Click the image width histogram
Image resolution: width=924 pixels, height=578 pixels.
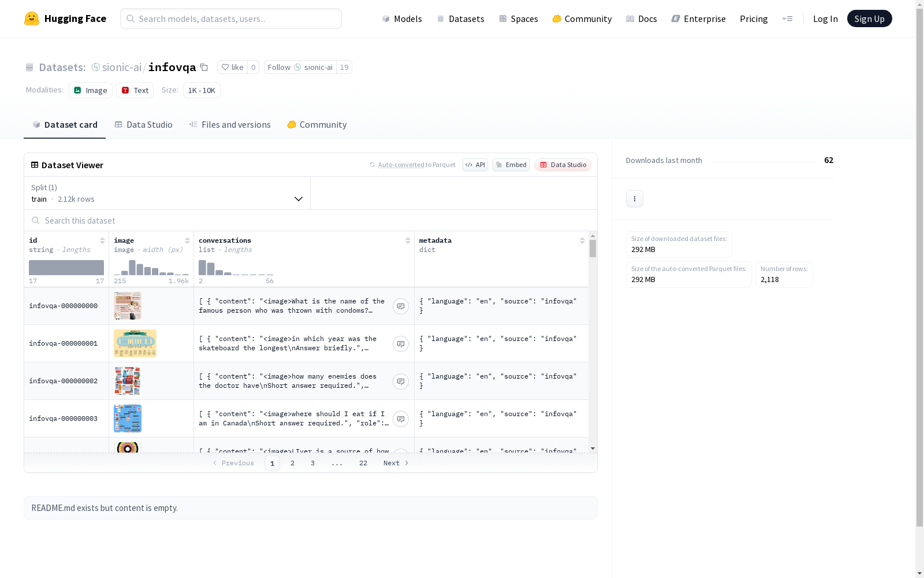(151, 268)
